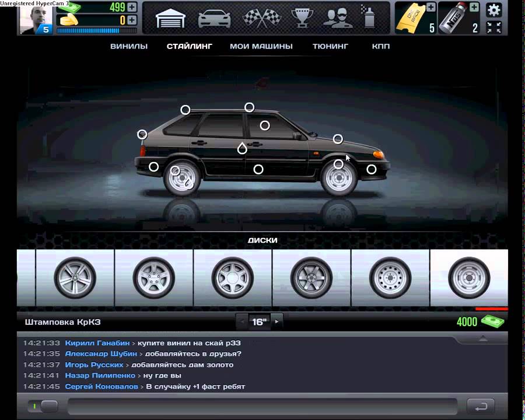Image resolution: width=525 pixels, height=420 pixels.
Task: Choose the steel wheel with many holes
Action: point(390,278)
